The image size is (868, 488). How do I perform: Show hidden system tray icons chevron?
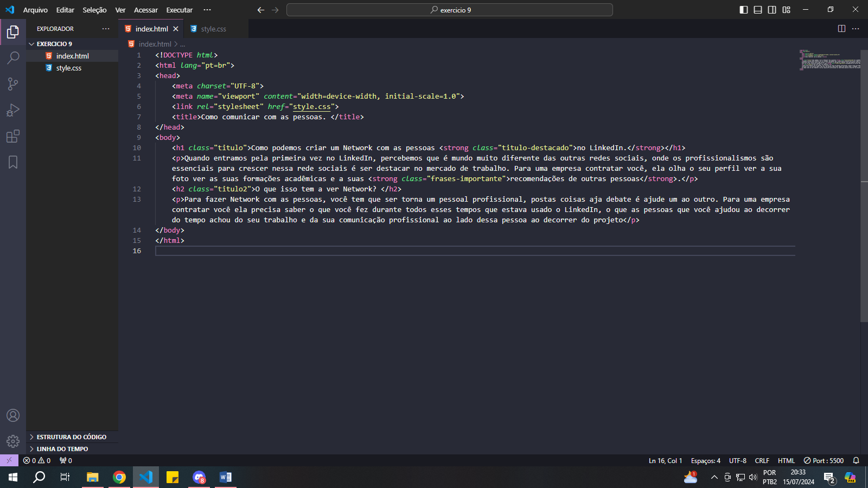click(x=714, y=477)
